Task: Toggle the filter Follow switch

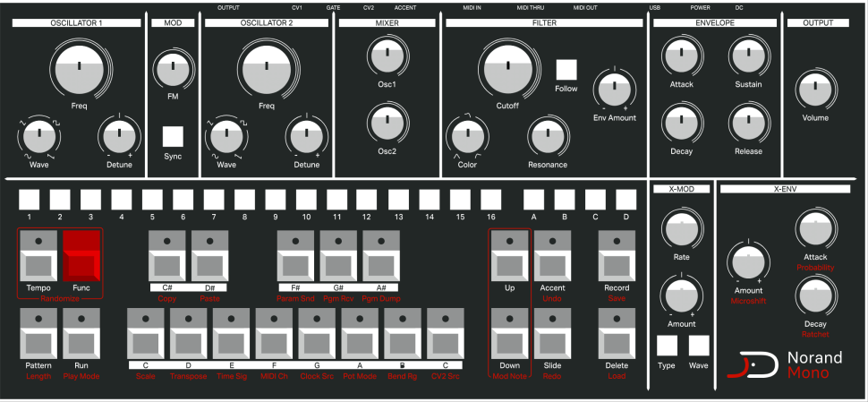Action: click(x=566, y=70)
